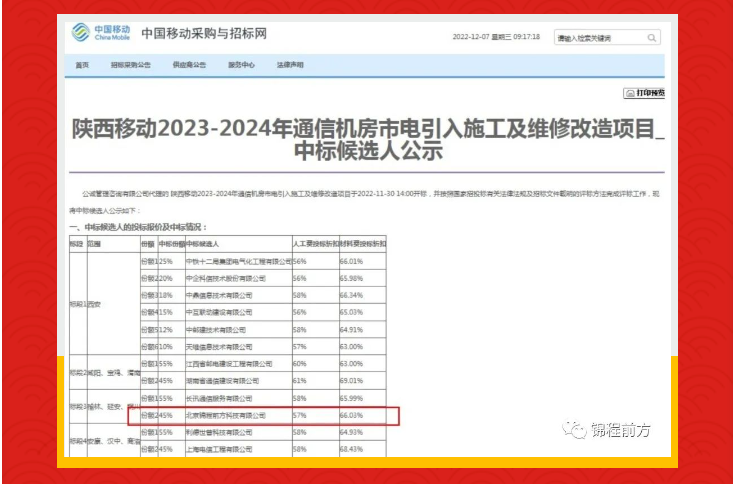Select the 北京锦程前方科技有限公司 highlighted row

[x=227, y=414]
